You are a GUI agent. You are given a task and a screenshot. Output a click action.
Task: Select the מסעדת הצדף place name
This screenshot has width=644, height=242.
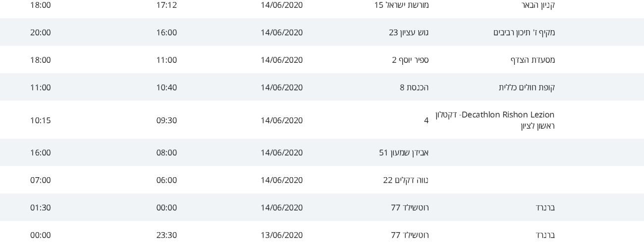point(533,60)
